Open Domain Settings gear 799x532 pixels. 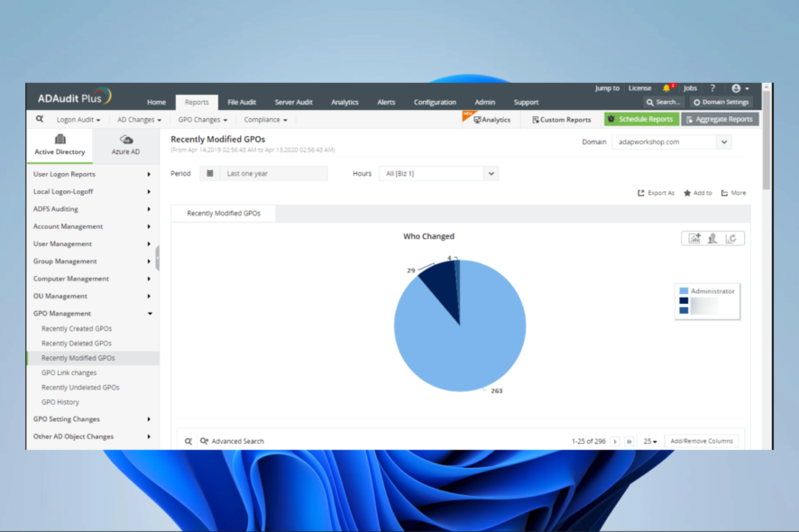pos(721,102)
